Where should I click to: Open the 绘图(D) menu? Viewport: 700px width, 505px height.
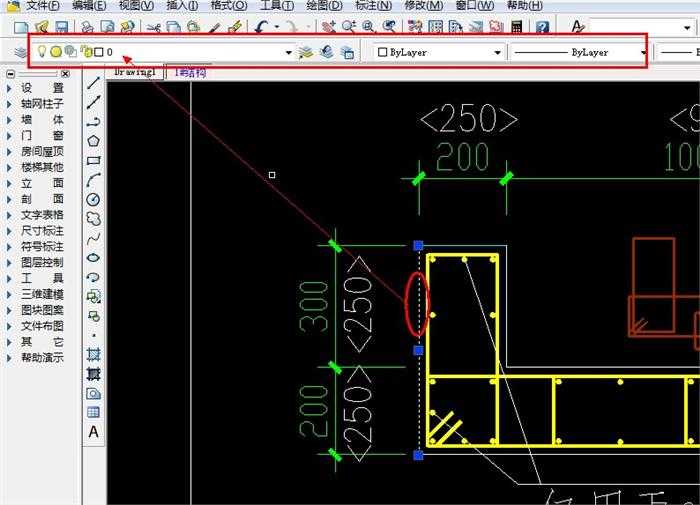325,6
